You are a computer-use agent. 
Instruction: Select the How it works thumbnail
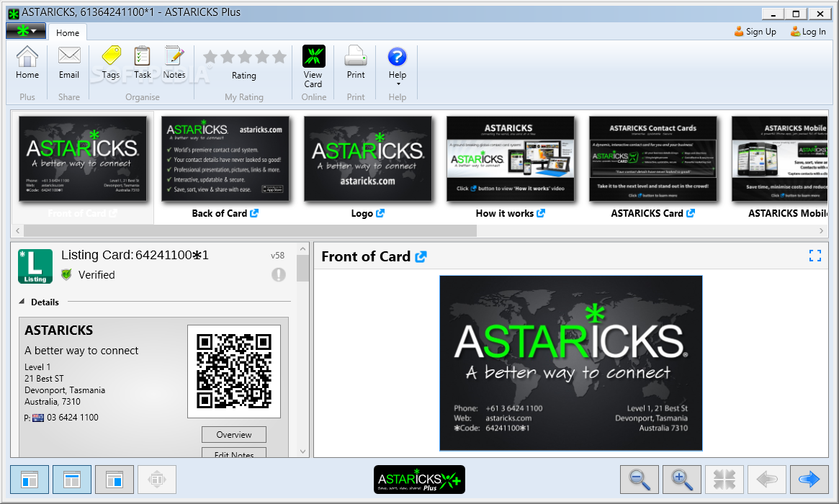click(x=511, y=159)
